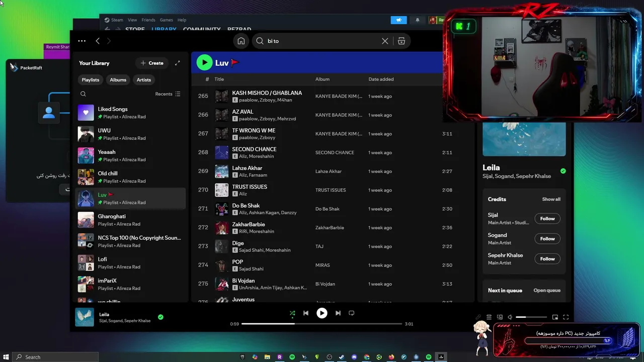Filter library by Artists
The width and height of the screenshot is (644, 362).
pos(144,80)
